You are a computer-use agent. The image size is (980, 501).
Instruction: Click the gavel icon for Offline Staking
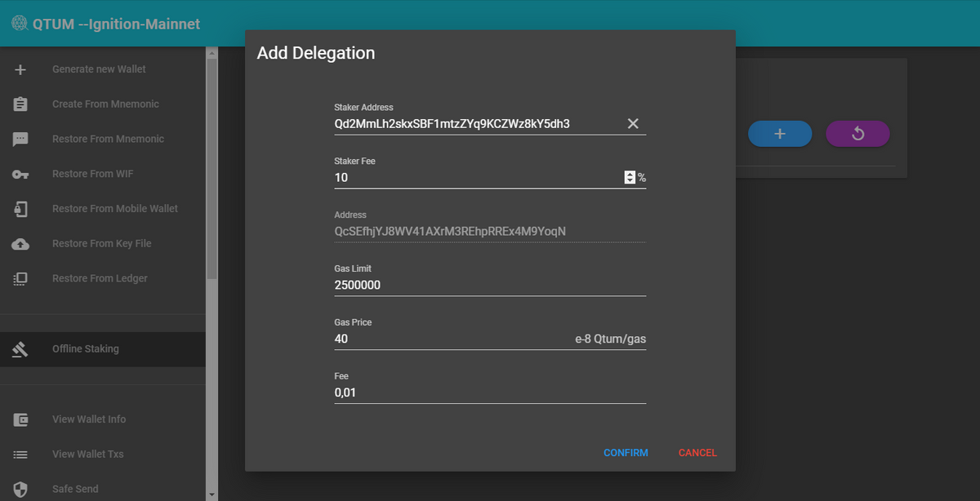[x=20, y=349]
